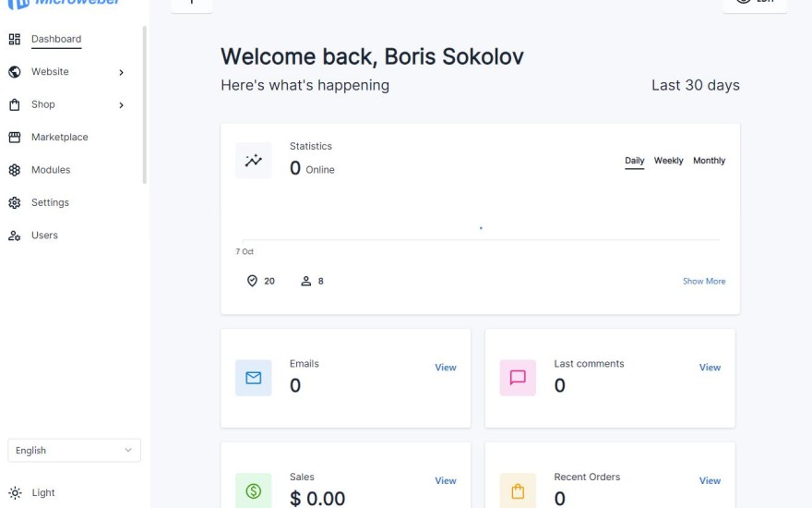Click Show More in Statistics
Viewport: 812px width, 508px height.
(x=704, y=281)
